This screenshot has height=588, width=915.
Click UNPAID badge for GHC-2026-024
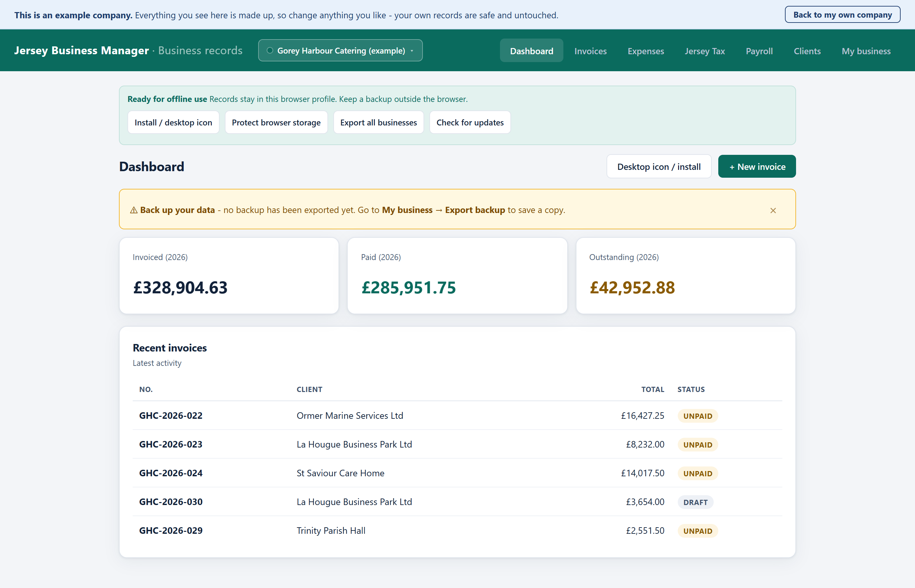pyautogui.click(x=698, y=473)
